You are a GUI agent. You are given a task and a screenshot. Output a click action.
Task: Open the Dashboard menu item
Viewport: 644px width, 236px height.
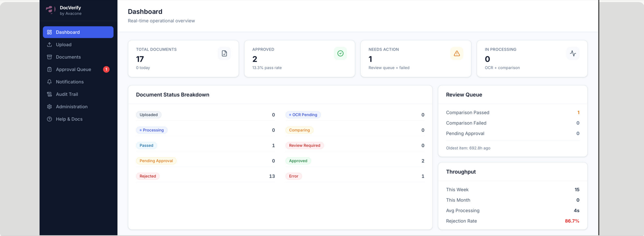[x=78, y=32]
